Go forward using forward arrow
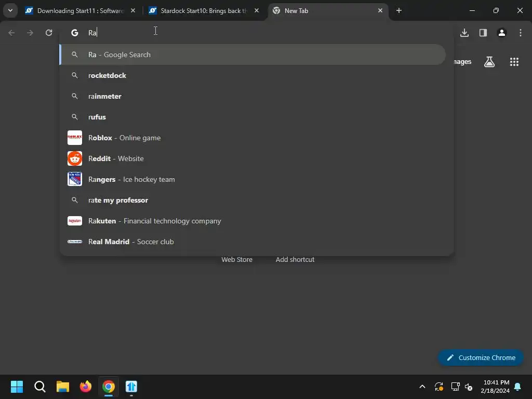 (x=30, y=33)
